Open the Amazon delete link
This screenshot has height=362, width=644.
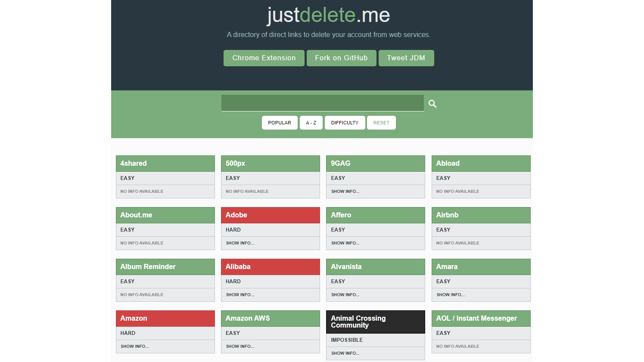tap(165, 319)
